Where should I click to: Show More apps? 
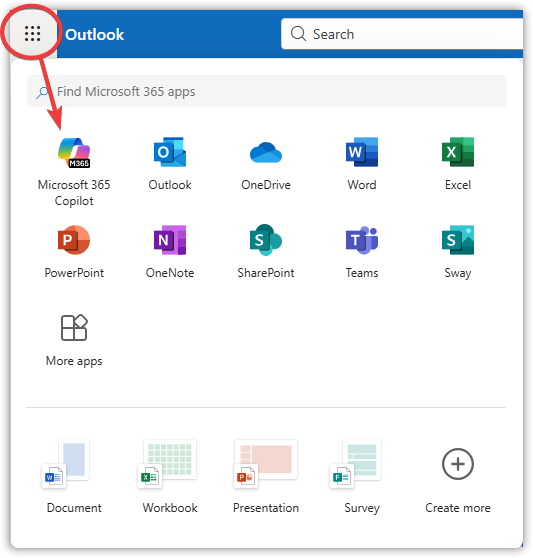click(x=74, y=340)
